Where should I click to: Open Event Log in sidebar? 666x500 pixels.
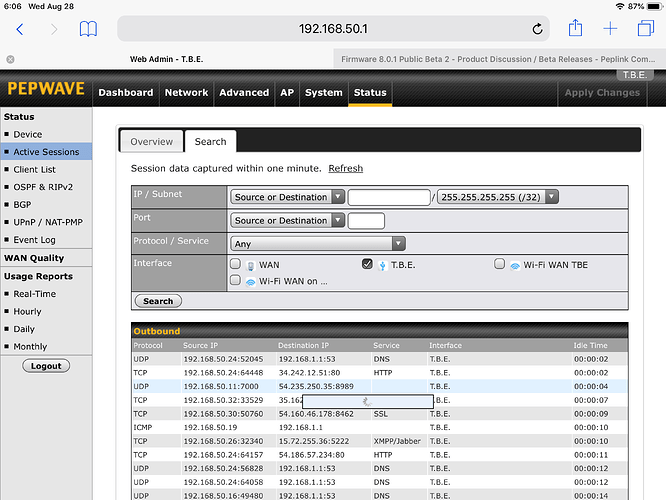tap(34, 240)
